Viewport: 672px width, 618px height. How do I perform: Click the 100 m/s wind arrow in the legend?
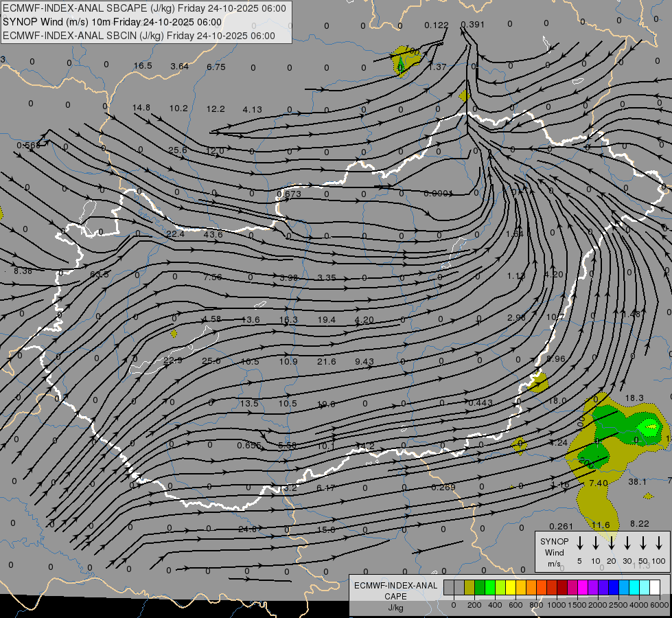[659, 543]
